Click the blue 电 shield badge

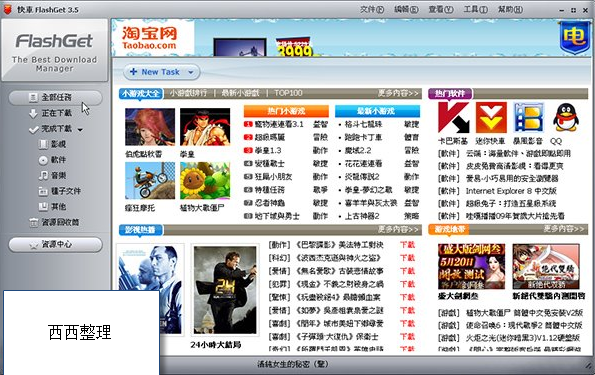(x=575, y=37)
